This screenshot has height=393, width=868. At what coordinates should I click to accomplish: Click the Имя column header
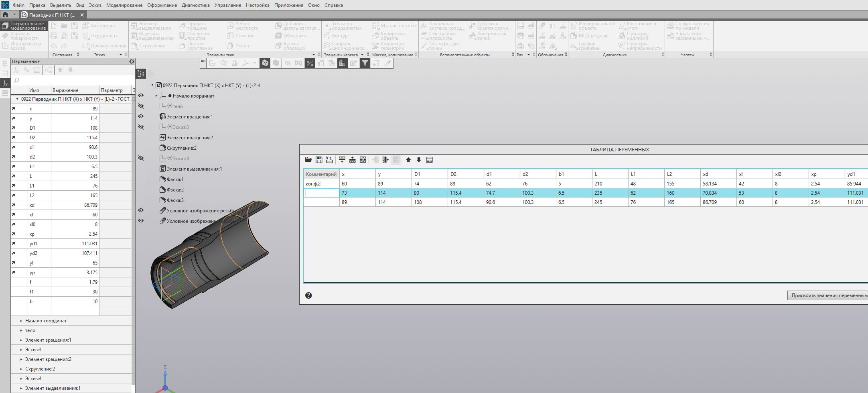tap(39, 90)
